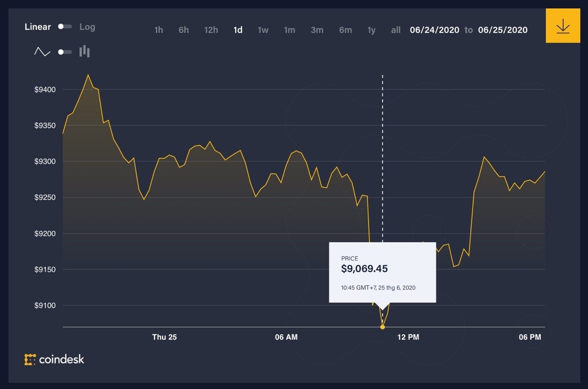Click the tooltip timestamp 10:45 GMT+7
Viewport: 588px width, 389px height.
[378, 288]
